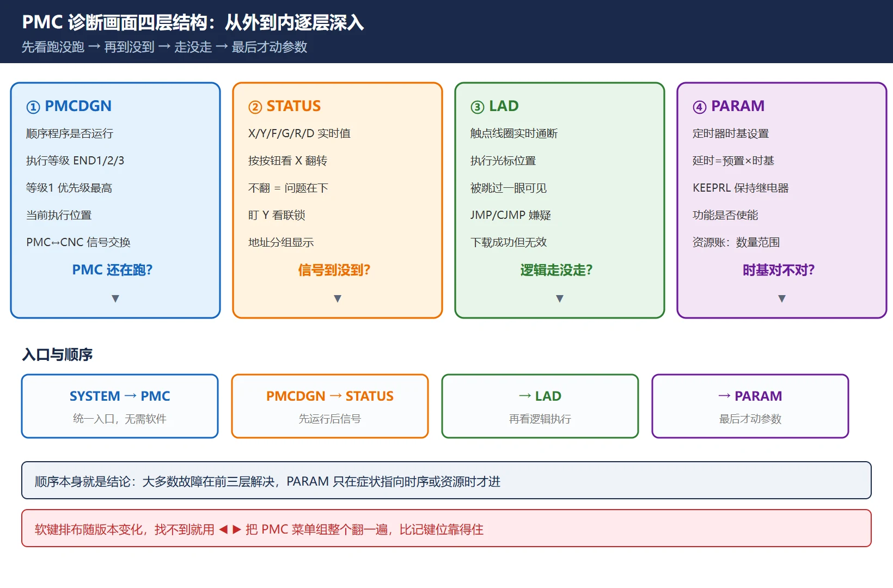Screen dimensions: 893x588
Task: Click the question 信号到没到?
Action: tap(334, 270)
